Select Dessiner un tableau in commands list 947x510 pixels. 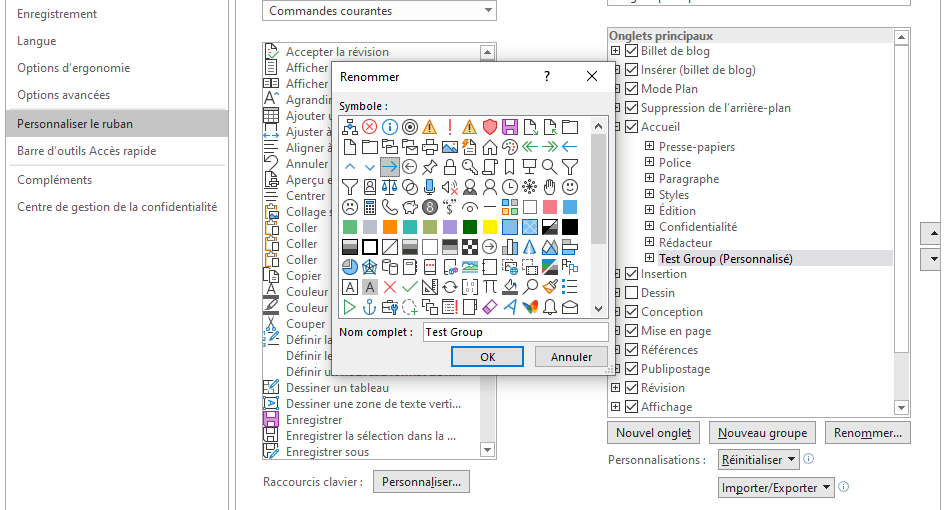pos(337,388)
